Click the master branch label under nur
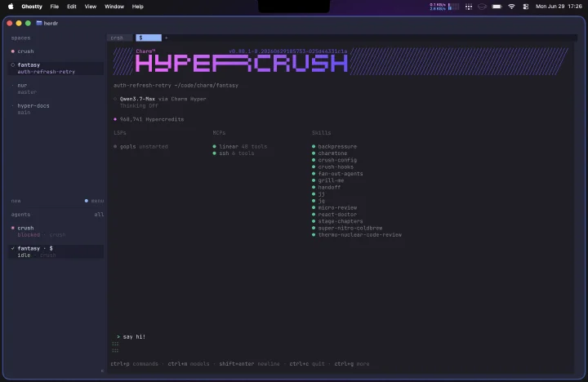 click(27, 92)
